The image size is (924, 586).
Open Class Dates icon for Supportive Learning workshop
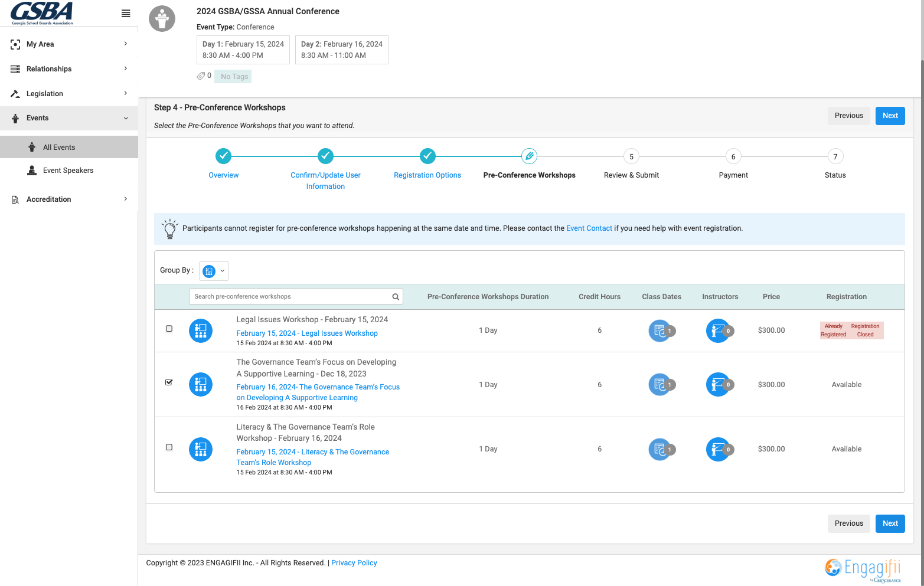pyautogui.click(x=660, y=385)
